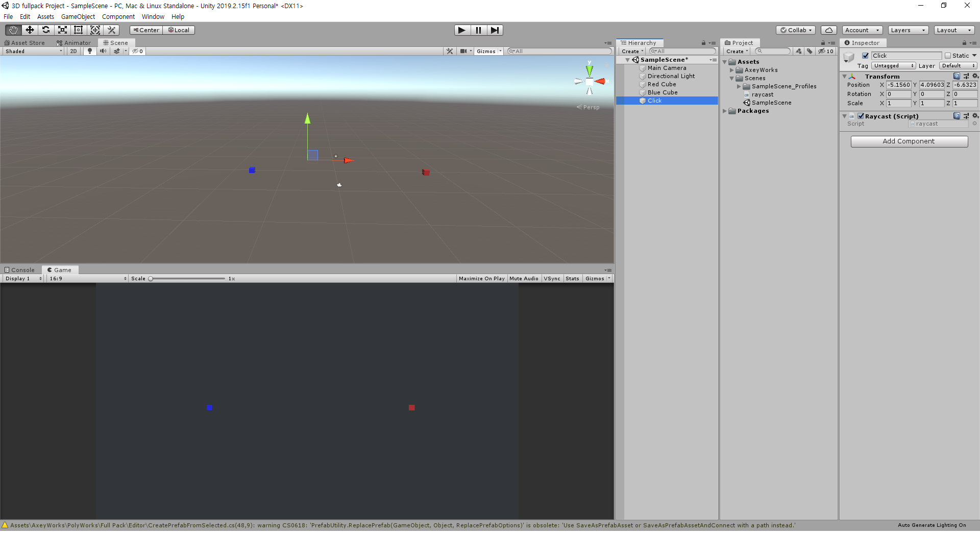Search project assets by type
The width and height of the screenshot is (980, 535).
point(799,51)
